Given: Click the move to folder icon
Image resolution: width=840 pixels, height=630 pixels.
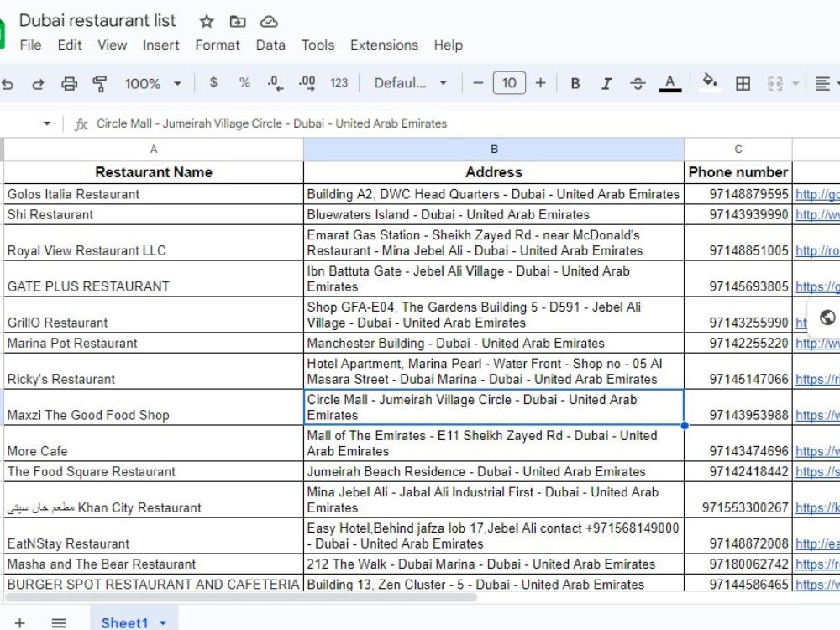Looking at the screenshot, I should tap(238, 22).
